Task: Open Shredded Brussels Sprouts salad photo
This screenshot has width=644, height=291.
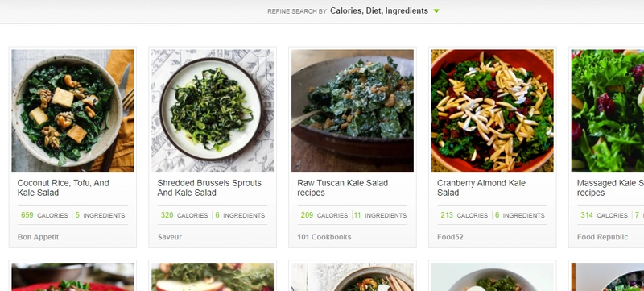Action: point(213,110)
